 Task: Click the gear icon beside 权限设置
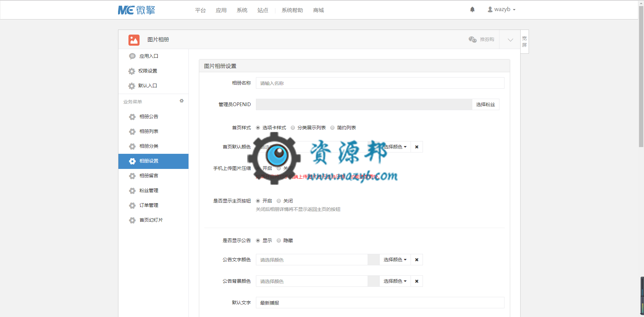[x=132, y=71]
